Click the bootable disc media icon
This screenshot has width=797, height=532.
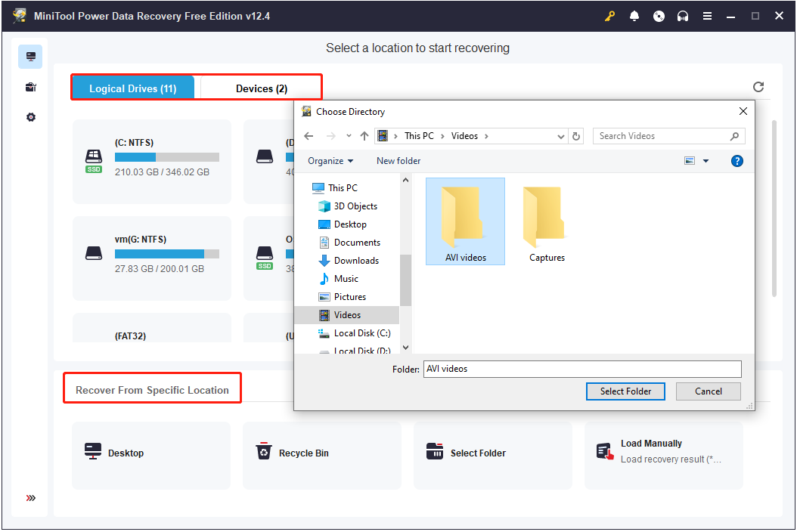(659, 17)
